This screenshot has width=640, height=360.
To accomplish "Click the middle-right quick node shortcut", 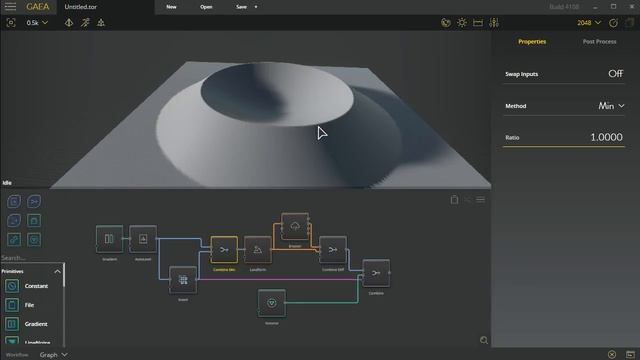I will (34, 220).
